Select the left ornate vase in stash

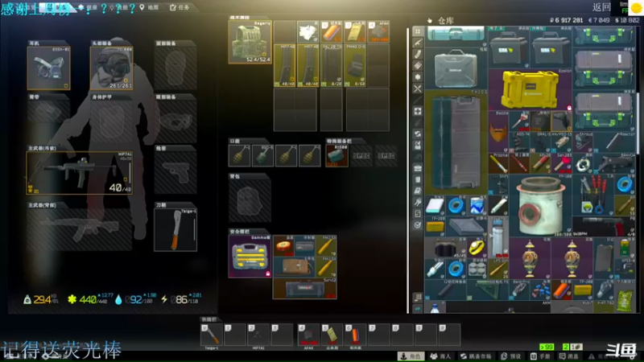pyautogui.click(x=530, y=258)
